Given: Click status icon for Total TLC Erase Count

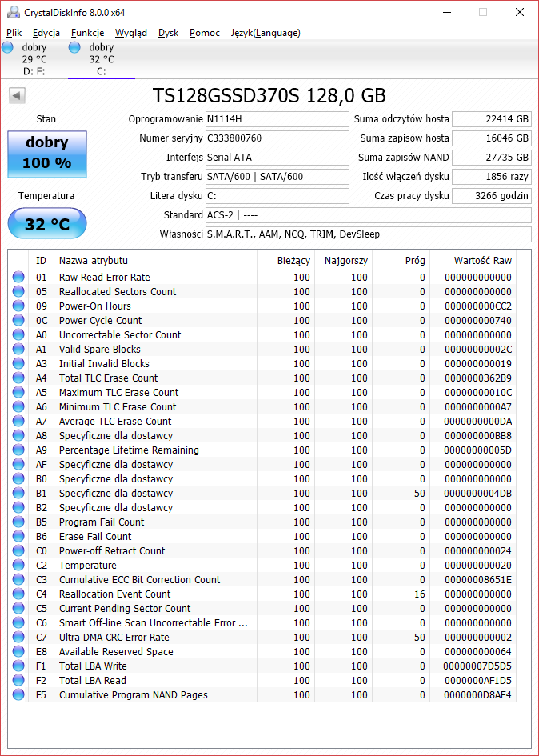Looking at the screenshot, I should point(18,378).
